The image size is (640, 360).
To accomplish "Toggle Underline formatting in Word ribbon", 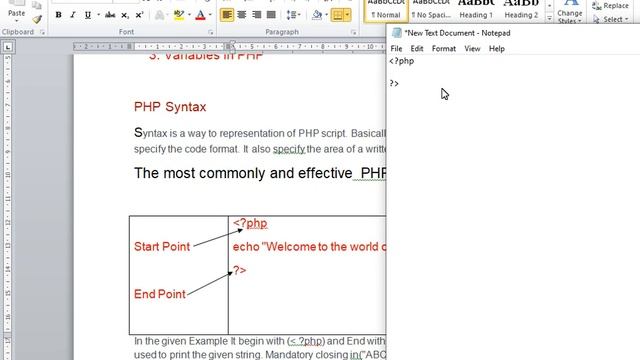I will (87, 15).
